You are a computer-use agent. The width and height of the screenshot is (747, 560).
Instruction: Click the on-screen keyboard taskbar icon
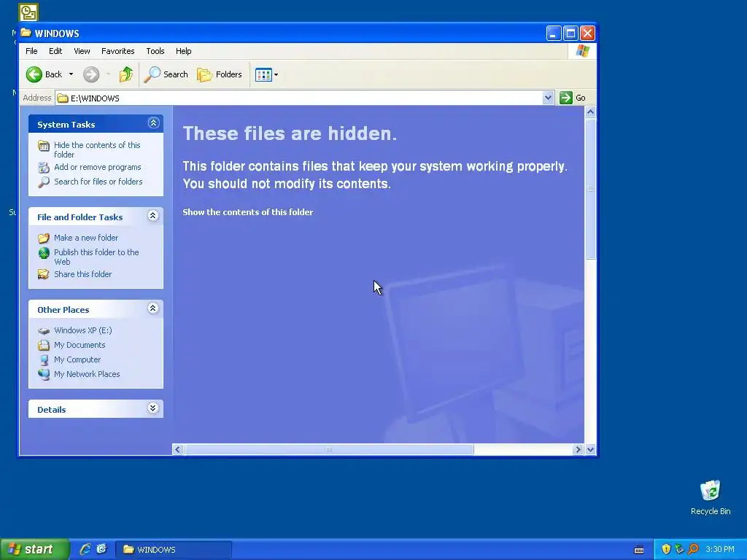click(639, 550)
